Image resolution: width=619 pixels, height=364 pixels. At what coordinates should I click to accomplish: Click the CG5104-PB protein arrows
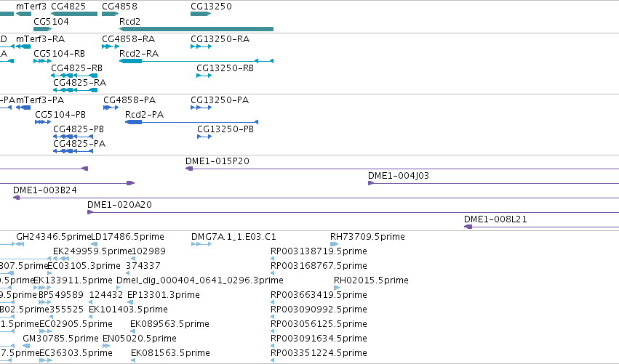(x=43, y=122)
